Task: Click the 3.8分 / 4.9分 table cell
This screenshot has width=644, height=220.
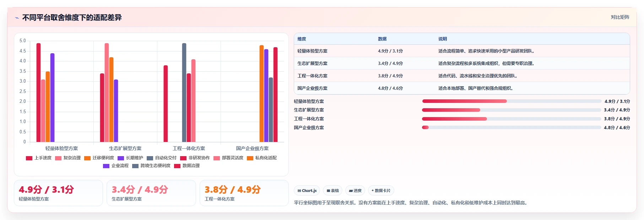Action: click(390, 76)
